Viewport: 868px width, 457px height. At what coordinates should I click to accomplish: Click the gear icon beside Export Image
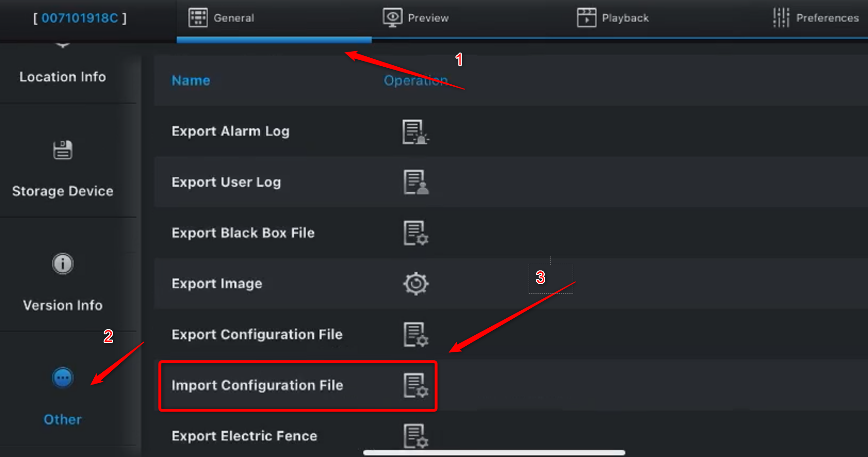coord(416,283)
